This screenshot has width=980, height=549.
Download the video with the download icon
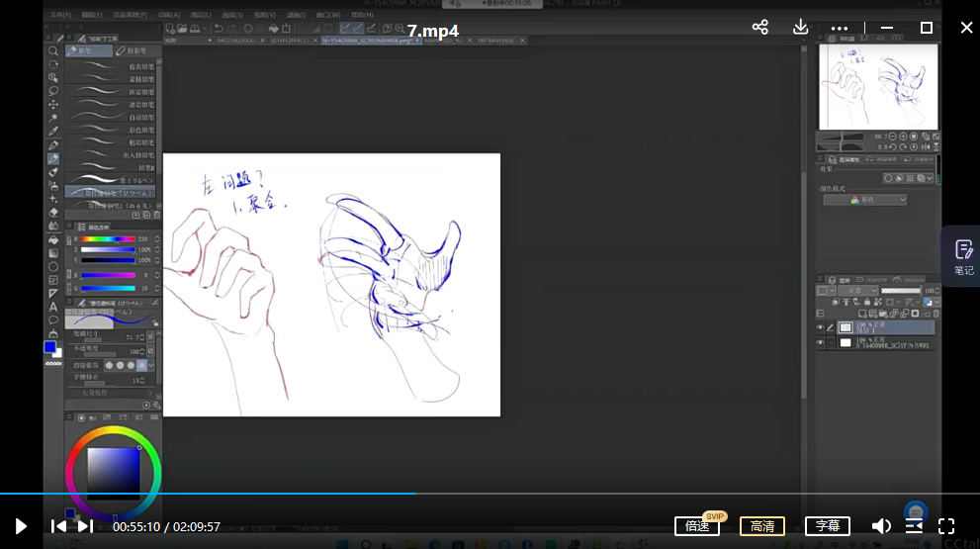801,28
